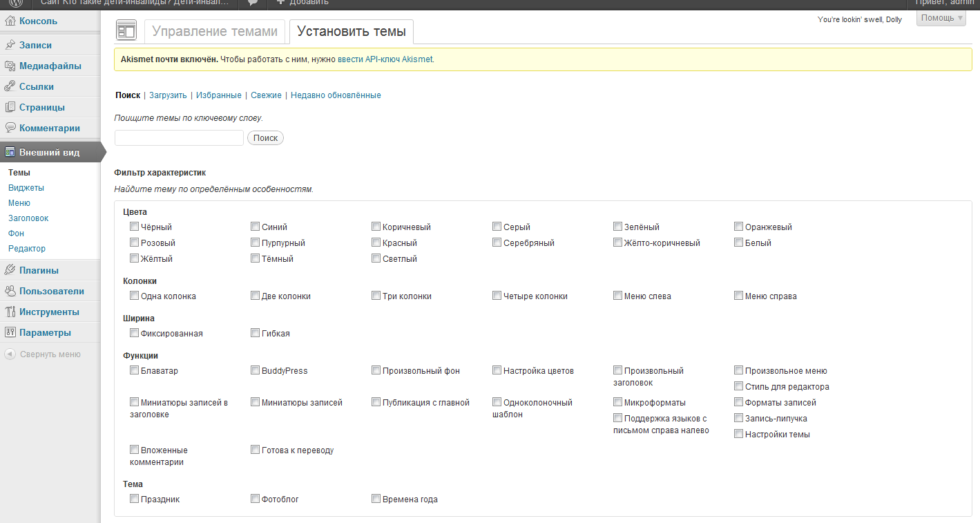This screenshot has height=523, width=980.
Task: Click the Комментарии speech bubble icon
Action: (x=10, y=129)
